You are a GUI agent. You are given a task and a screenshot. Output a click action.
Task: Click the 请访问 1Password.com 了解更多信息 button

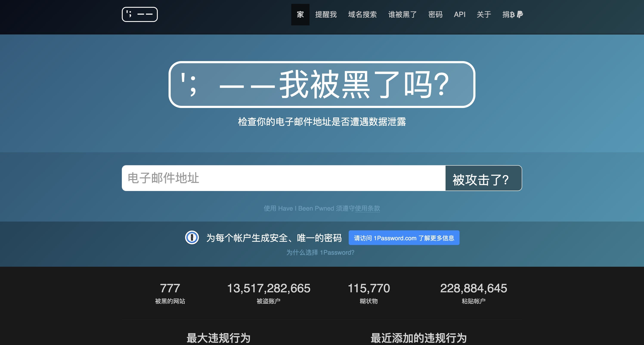tap(404, 238)
